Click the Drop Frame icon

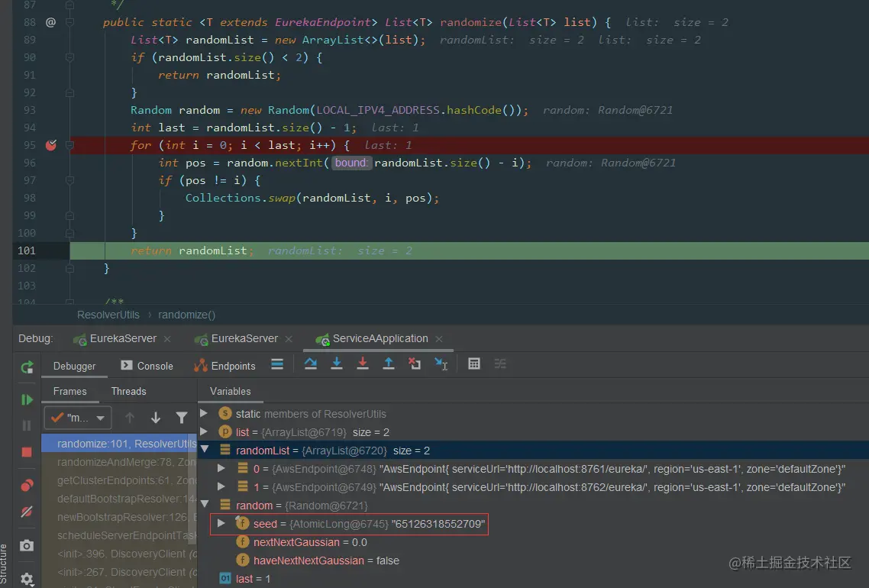point(414,363)
